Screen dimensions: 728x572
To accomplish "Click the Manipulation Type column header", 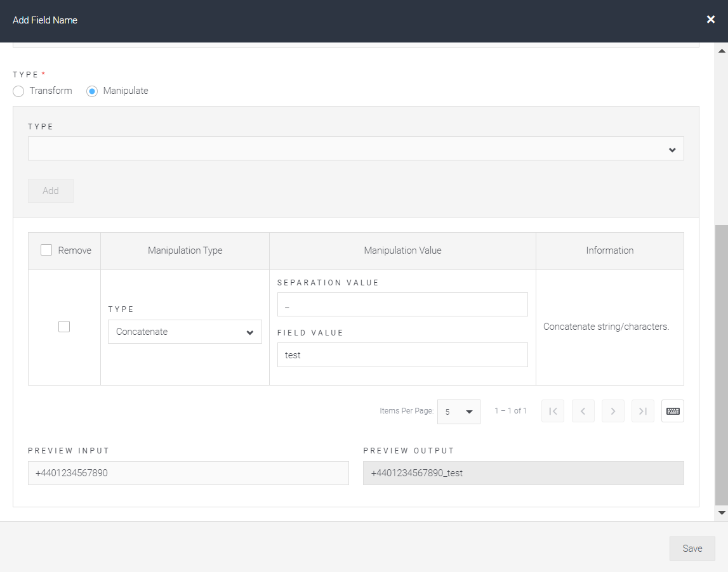I will (x=185, y=250).
